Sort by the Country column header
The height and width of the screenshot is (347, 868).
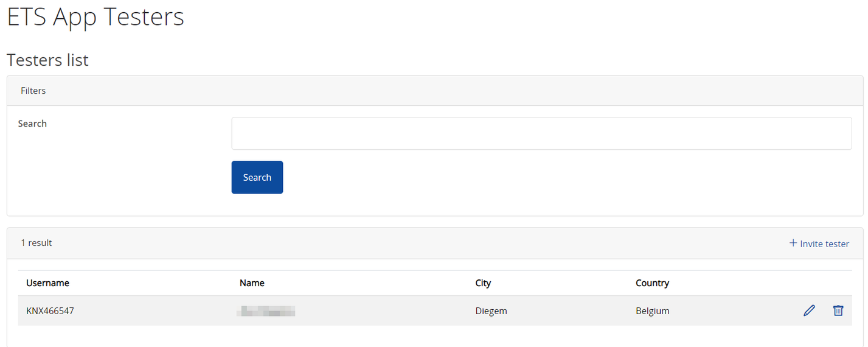652,283
